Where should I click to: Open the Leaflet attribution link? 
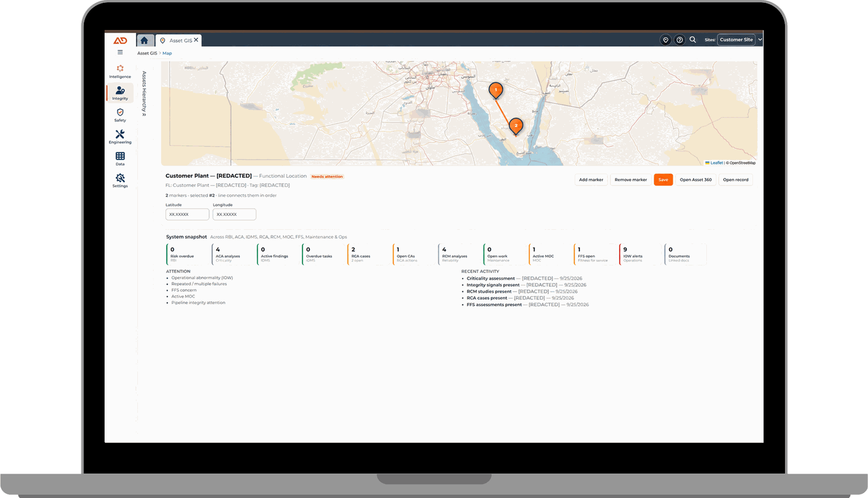(714, 163)
